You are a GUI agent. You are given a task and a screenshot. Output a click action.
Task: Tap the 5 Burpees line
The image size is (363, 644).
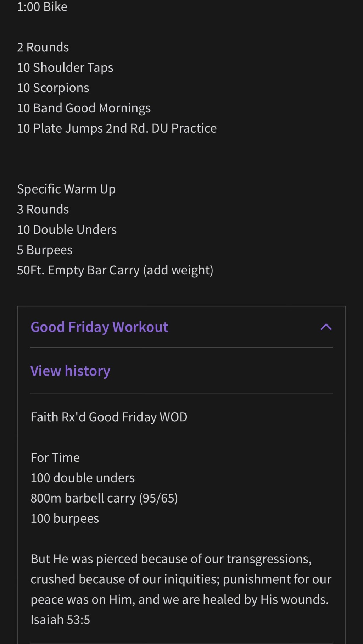coord(45,250)
